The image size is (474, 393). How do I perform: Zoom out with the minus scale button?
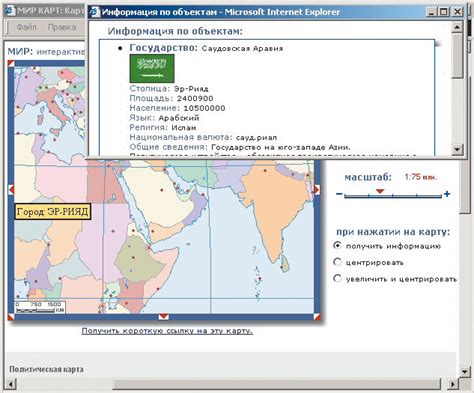tap(339, 194)
